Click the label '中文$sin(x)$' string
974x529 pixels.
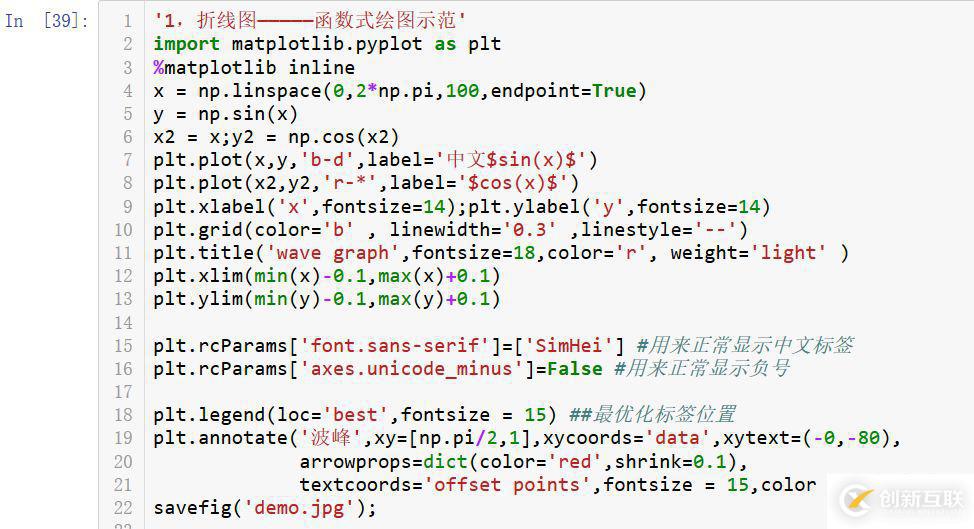click(x=511, y=160)
